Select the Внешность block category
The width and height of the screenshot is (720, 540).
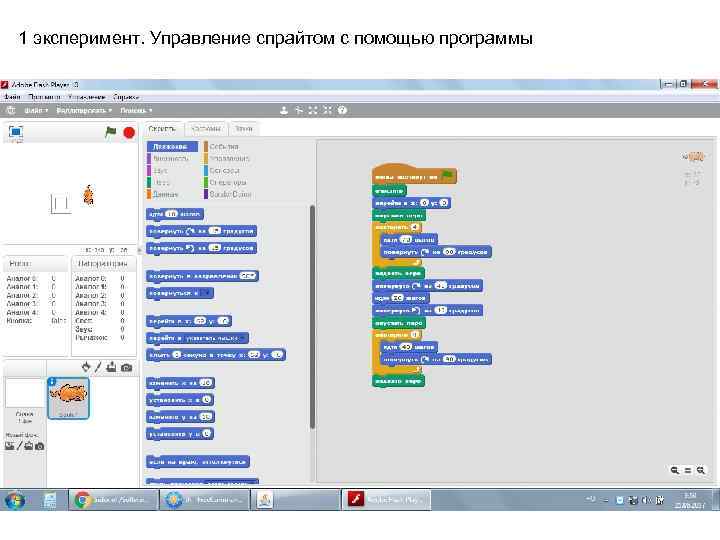click(172, 158)
